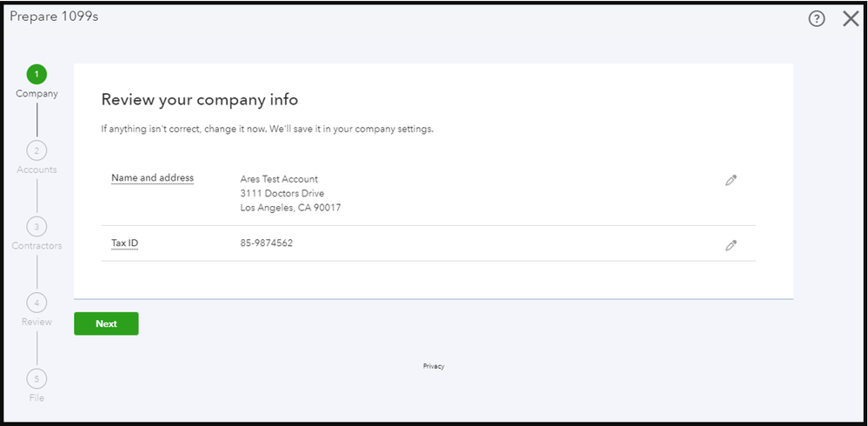Go to step 5 File circle
The width and height of the screenshot is (868, 426).
point(36,378)
